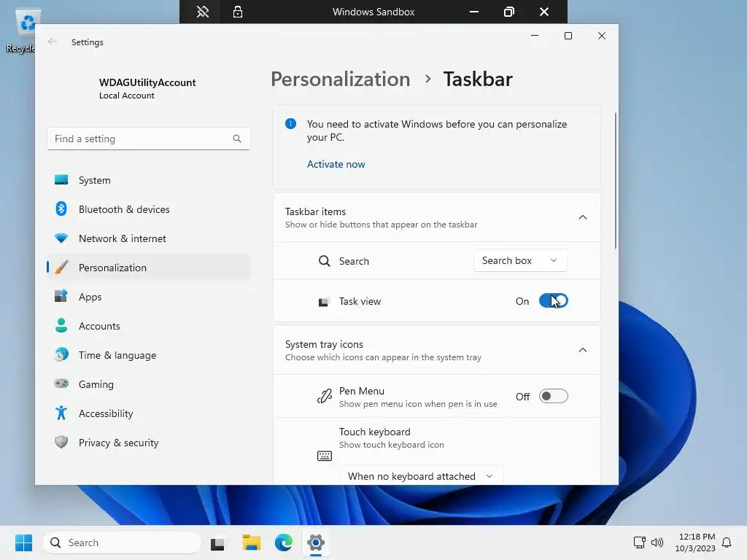Click the Time & language globe icon
Image resolution: width=747 pixels, height=560 pixels.
pyautogui.click(x=61, y=355)
